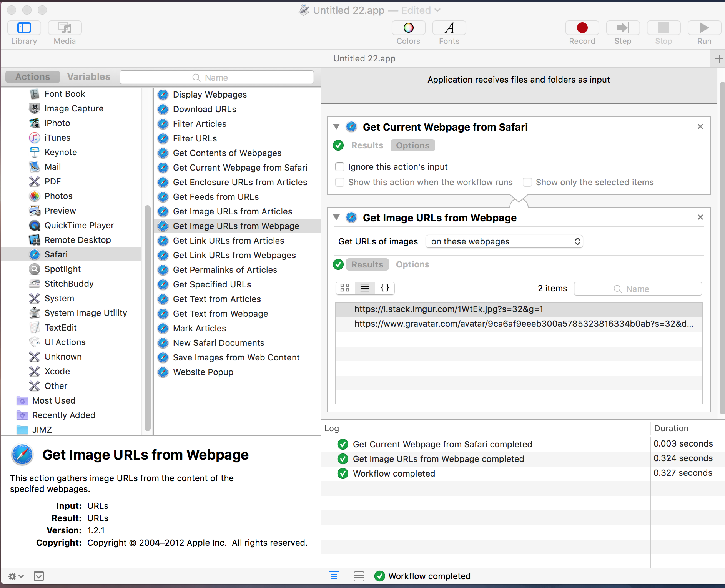
Task: Open the Edited title dropdown arrow
Action: 438,10
